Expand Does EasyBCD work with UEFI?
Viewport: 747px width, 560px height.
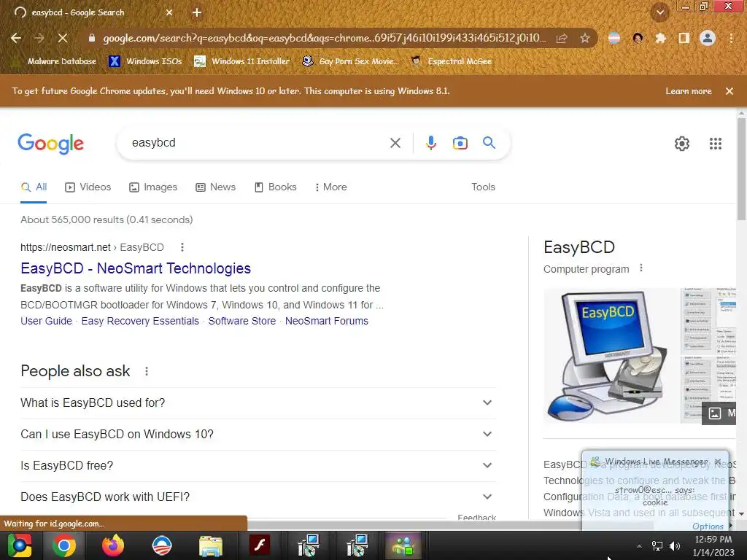pyautogui.click(x=258, y=497)
